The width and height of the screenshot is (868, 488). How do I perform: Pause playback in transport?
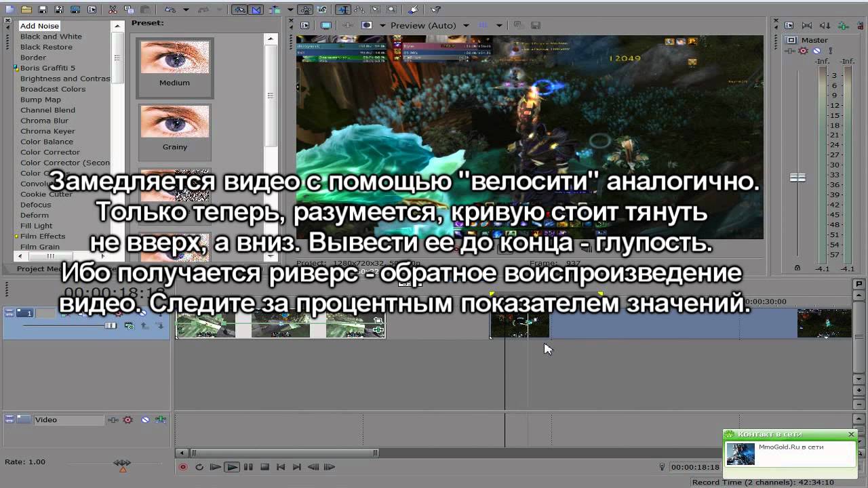248,467
